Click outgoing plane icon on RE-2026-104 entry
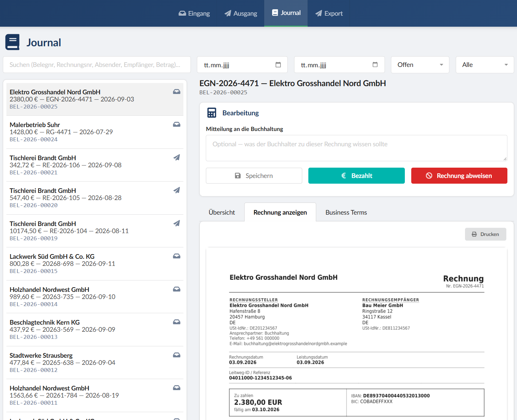This screenshot has height=420, width=517. [177, 223]
